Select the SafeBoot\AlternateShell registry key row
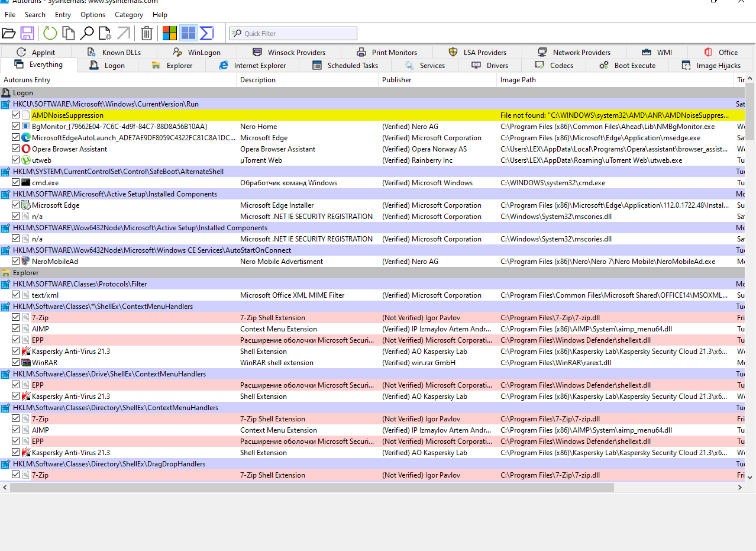 [x=373, y=172]
